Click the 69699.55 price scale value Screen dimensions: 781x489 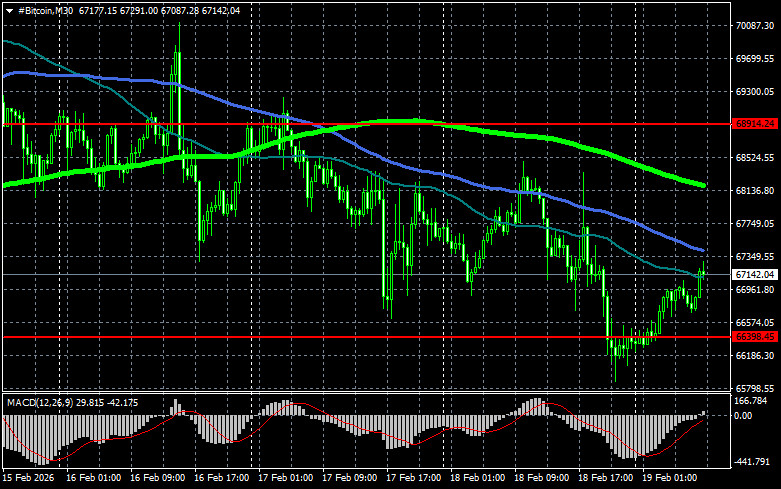coord(755,59)
